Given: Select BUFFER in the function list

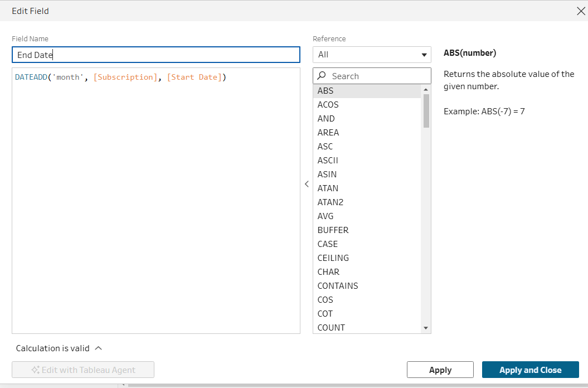Looking at the screenshot, I should click(367, 230).
